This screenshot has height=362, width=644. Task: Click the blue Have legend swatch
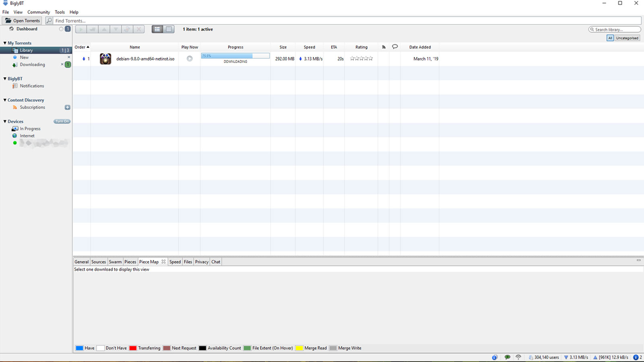point(80,348)
